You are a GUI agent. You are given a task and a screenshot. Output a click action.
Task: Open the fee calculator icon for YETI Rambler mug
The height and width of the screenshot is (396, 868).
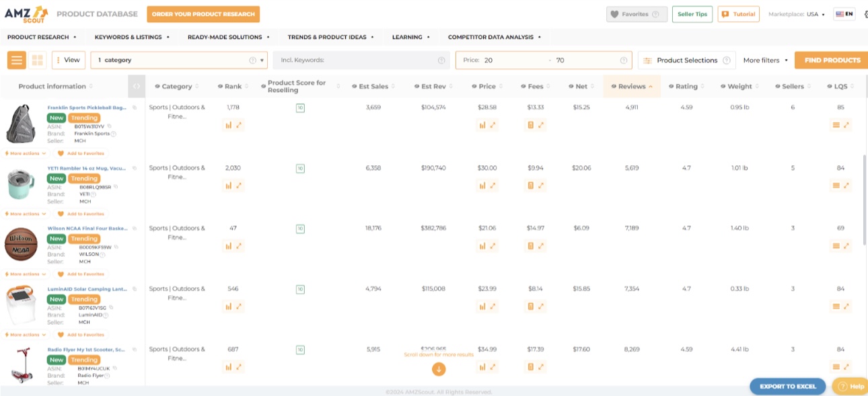[532, 184]
